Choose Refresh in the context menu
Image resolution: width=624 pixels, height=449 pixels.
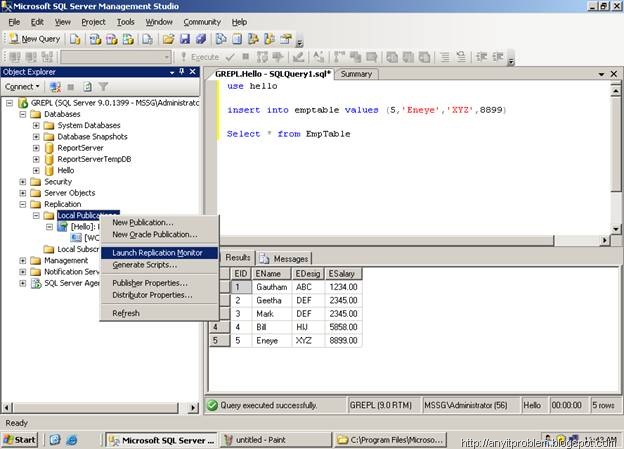point(160,313)
